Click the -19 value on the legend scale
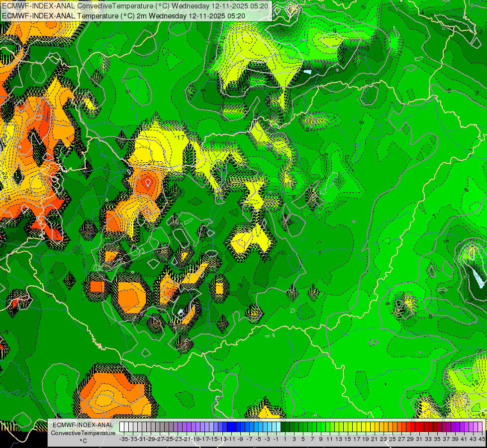Viewport: 487px width, 448px height. 195,439
